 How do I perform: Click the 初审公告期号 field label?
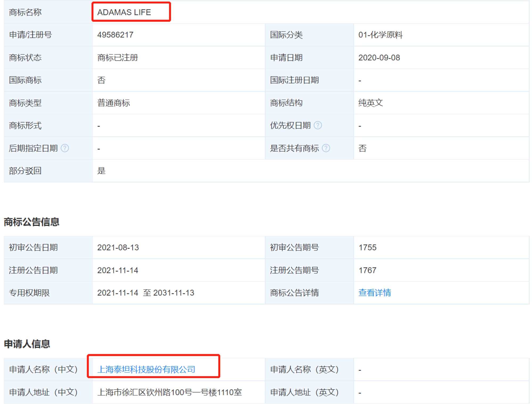[294, 247]
